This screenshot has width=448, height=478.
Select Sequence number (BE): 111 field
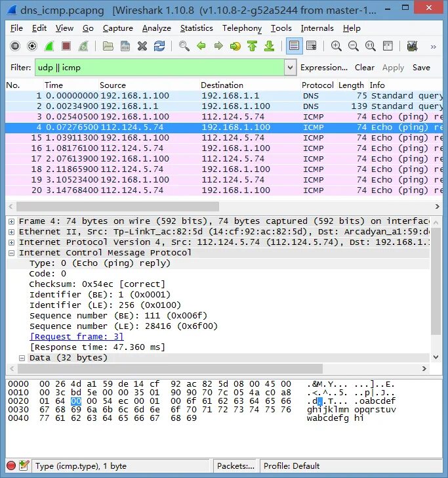[x=118, y=316]
